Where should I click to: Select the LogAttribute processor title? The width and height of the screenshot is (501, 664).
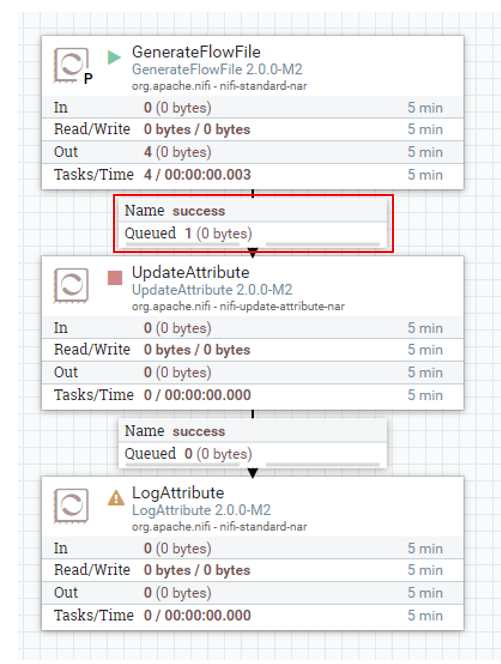(178, 493)
